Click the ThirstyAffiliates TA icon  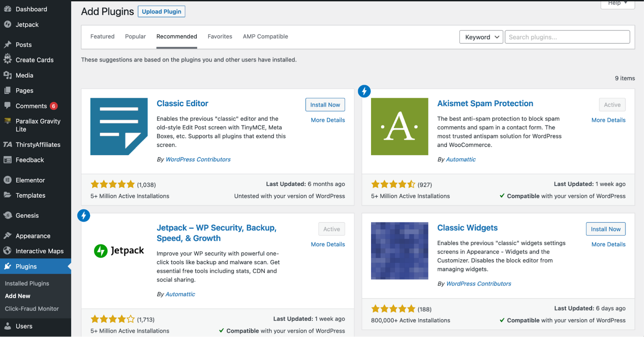[x=8, y=144]
